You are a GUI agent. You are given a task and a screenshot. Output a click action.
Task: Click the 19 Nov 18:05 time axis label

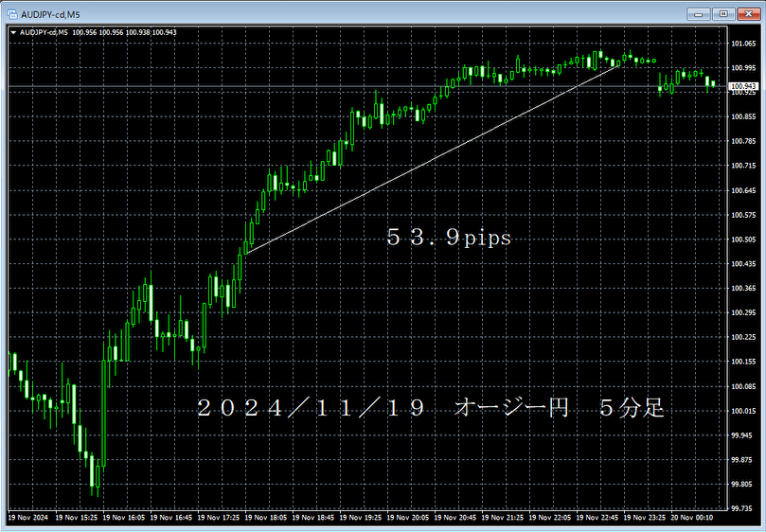tap(266, 517)
